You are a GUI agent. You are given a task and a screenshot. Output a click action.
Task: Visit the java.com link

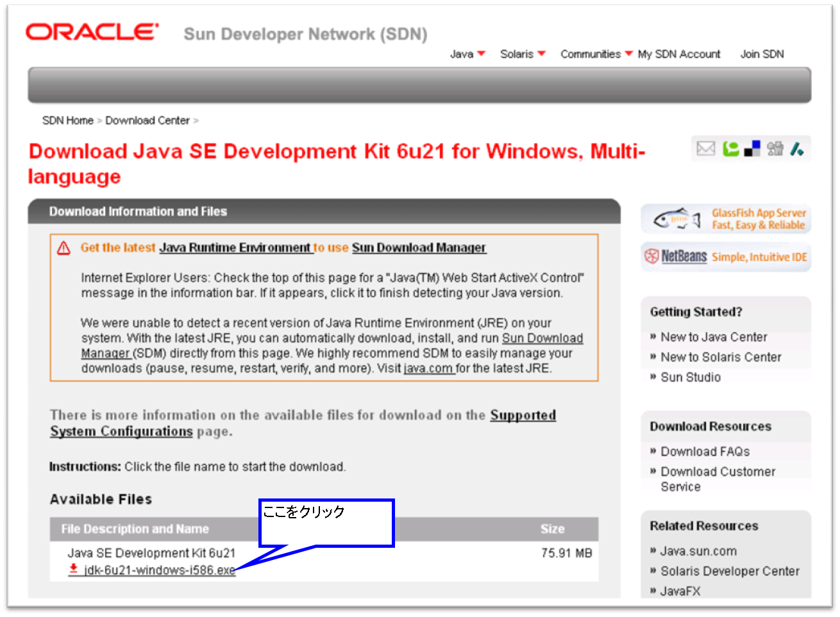coord(428,368)
